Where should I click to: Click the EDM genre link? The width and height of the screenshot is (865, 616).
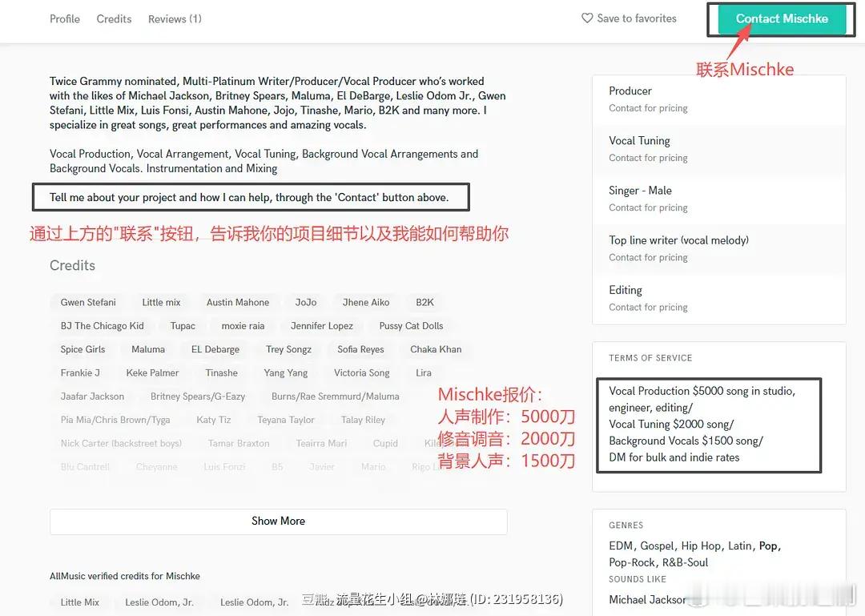tap(621, 546)
